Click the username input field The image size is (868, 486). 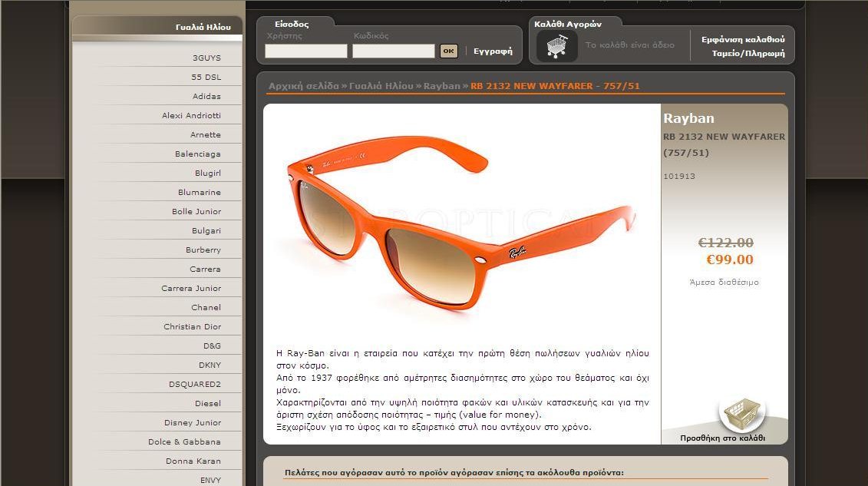tap(306, 51)
